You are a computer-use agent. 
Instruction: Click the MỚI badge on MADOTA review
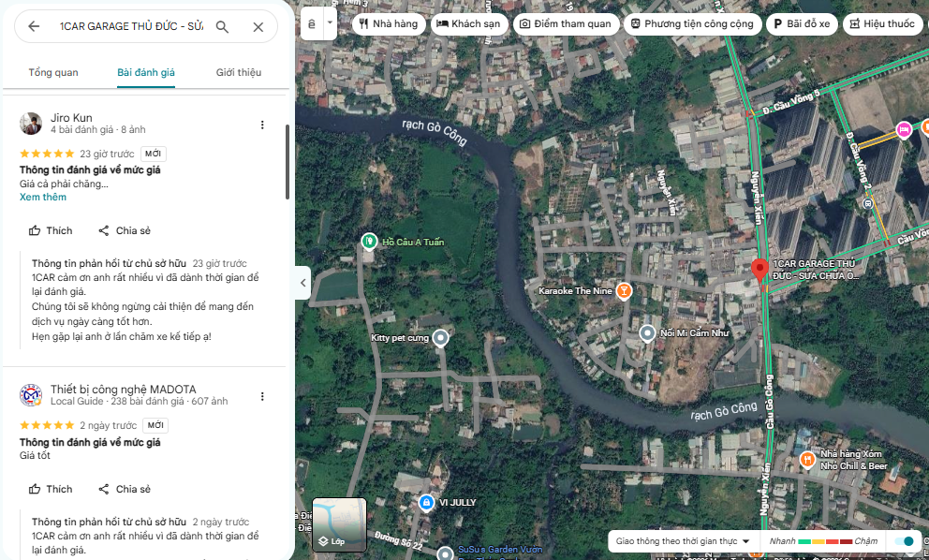click(x=155, y=425)
